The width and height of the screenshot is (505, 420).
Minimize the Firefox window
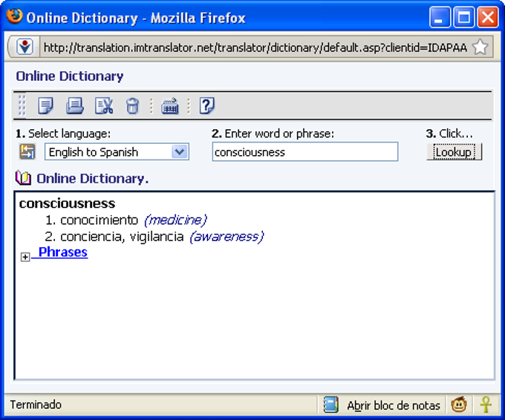click(440, 17)
